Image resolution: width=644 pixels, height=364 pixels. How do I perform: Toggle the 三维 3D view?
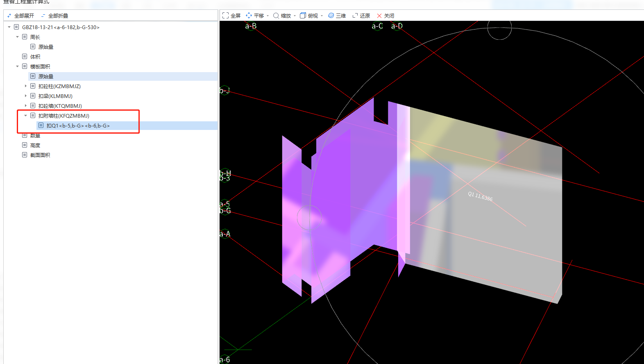point(337,16)
